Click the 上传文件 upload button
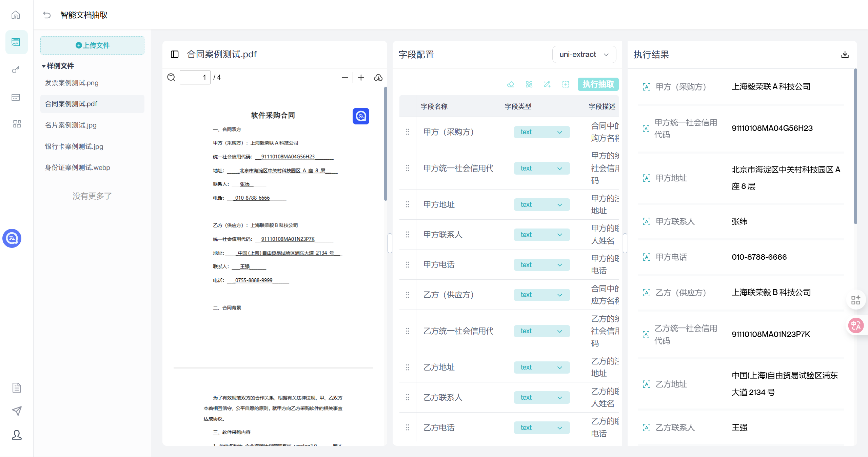Image resolution: width=868 pixels, height=457 pixels. point(92,45)
